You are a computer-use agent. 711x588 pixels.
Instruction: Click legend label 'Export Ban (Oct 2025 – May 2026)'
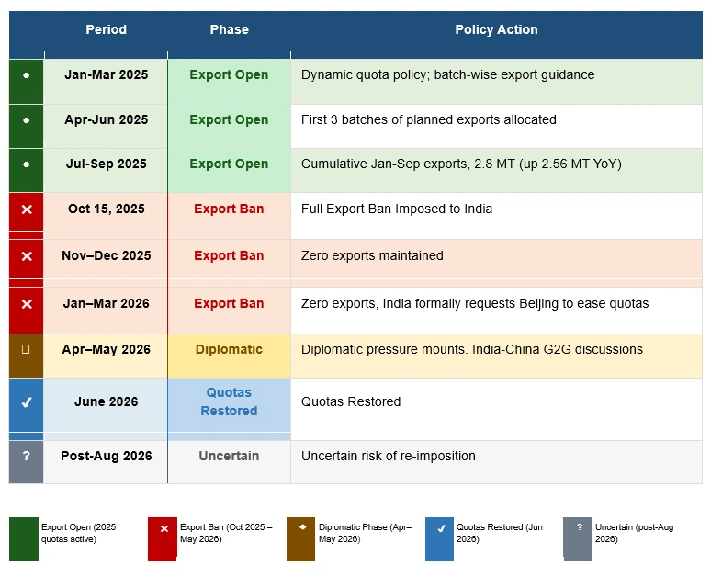coord(226,533)
